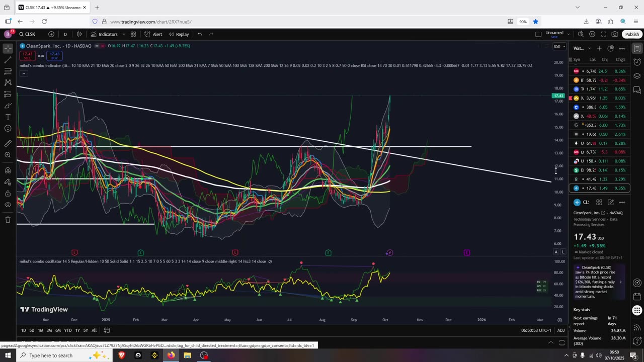The width and height of the screenshot is (644, 362).
Task: Click the Publish button
Action: (632, 34)
